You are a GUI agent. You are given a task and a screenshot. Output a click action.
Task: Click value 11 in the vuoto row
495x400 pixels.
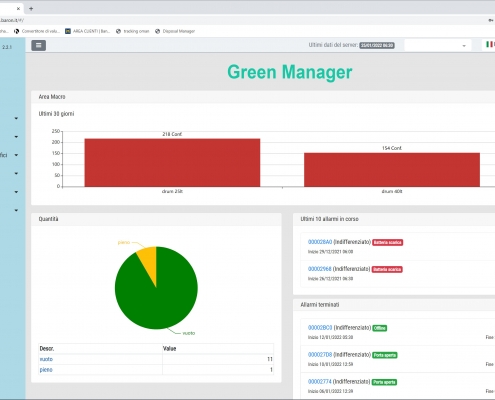[270, 359]
